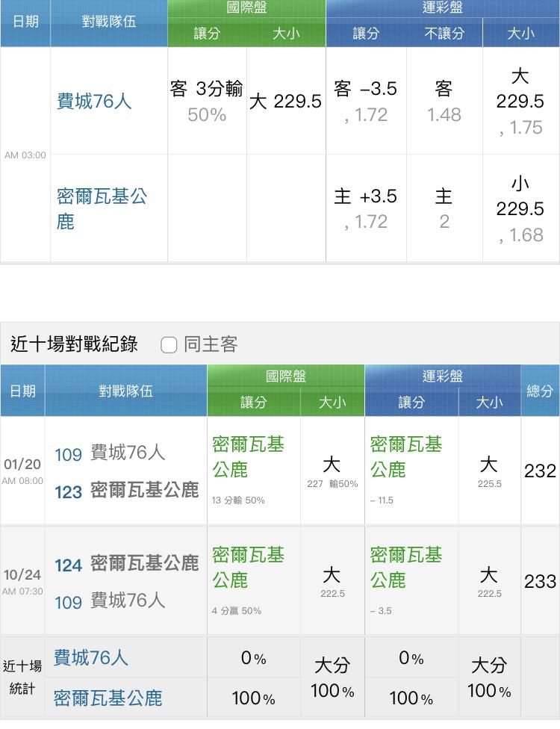Click 大 225.5 lottery over/under result

pyautogui.click(x=489, y=471)
